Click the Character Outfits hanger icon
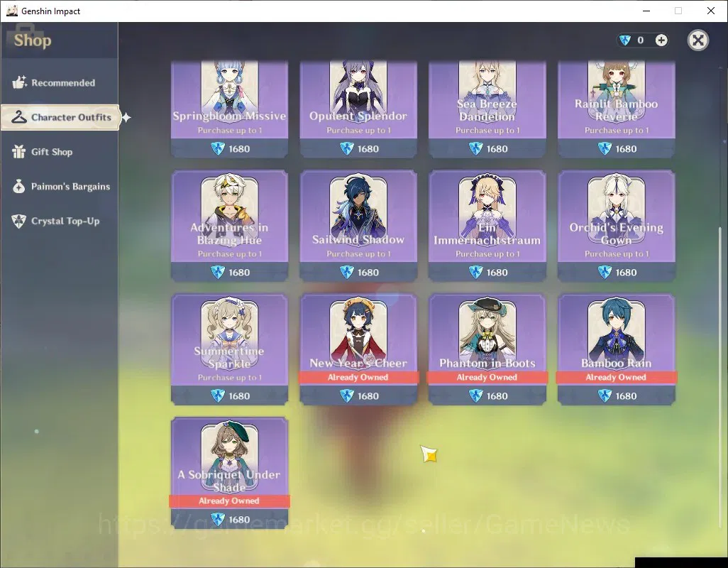 click(19, 117)
